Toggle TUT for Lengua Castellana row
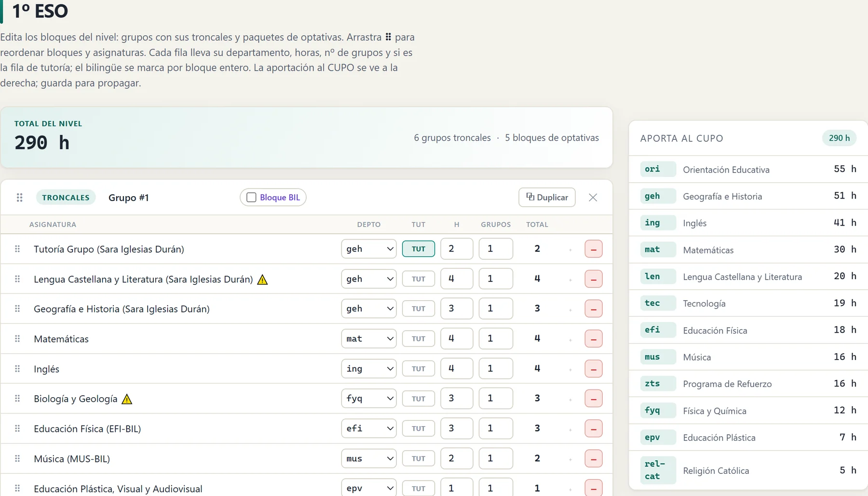Image resolution: width=868 pixels, height=496 pixels. [x=419, y=279]
